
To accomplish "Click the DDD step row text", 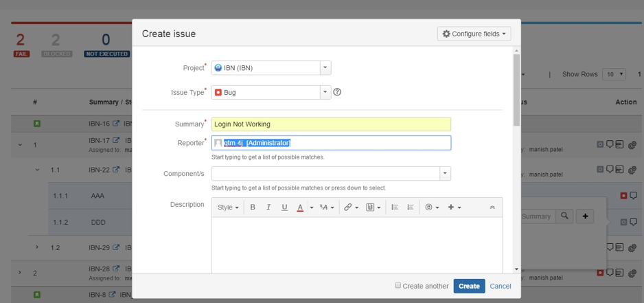I will 98,222.
